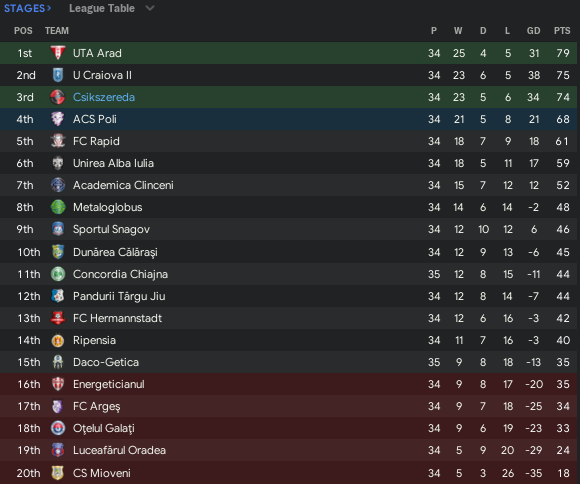
Task: Sort table by GD column header
Action: pos(533,31)
